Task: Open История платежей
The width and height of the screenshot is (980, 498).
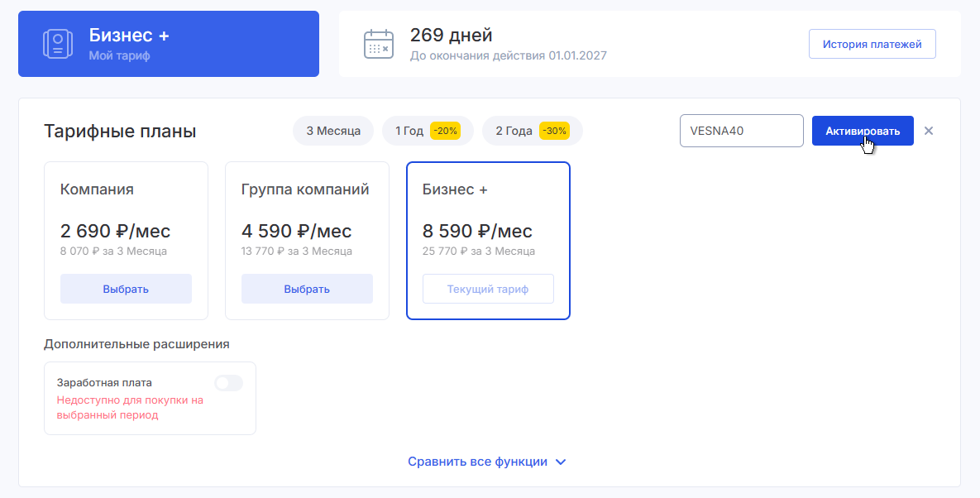Action: 872,45
